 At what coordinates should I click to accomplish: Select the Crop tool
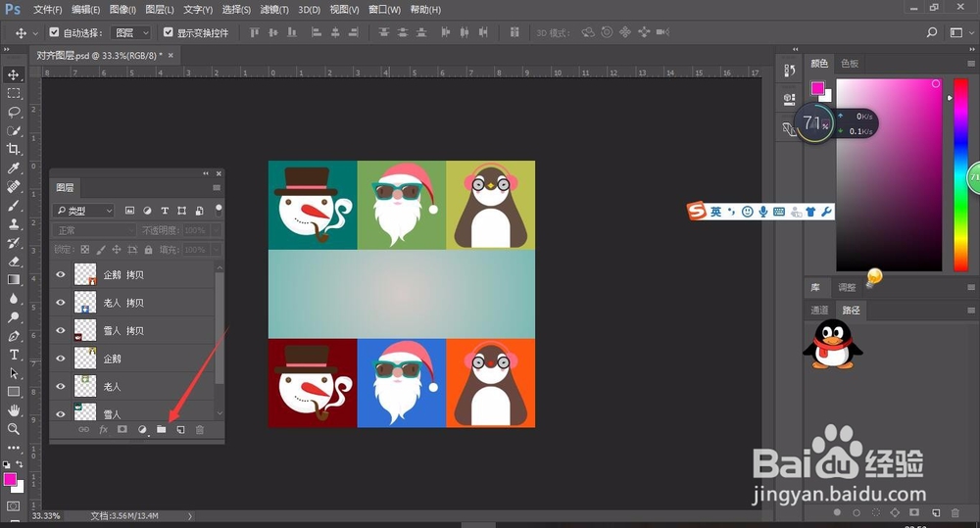pyautogui.click(x=13, y=149)
